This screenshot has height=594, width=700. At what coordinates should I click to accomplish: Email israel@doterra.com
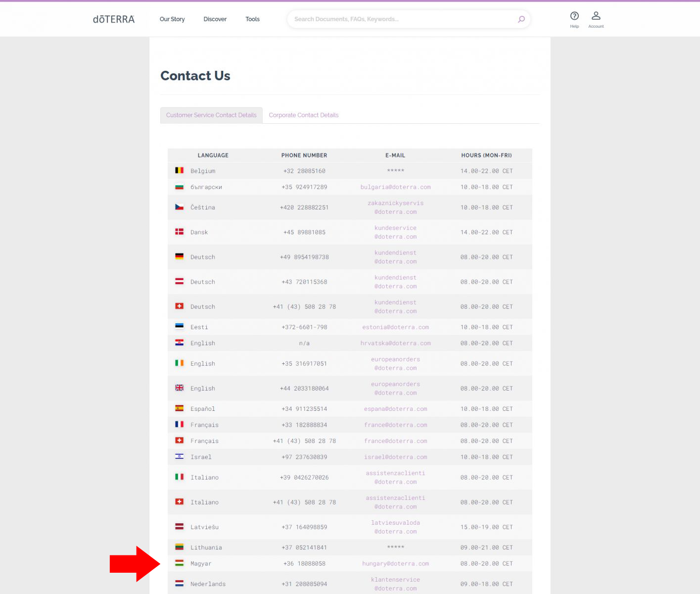pos(396,457)
